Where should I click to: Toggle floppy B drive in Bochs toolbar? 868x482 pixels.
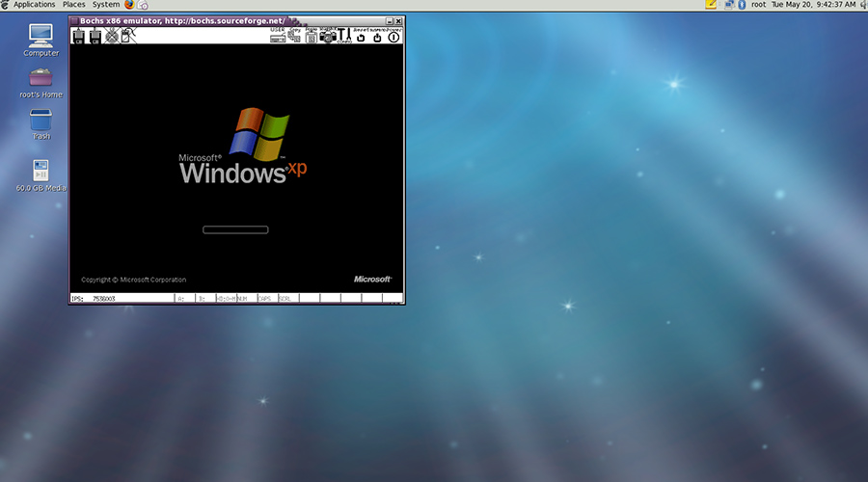point(95,37)
